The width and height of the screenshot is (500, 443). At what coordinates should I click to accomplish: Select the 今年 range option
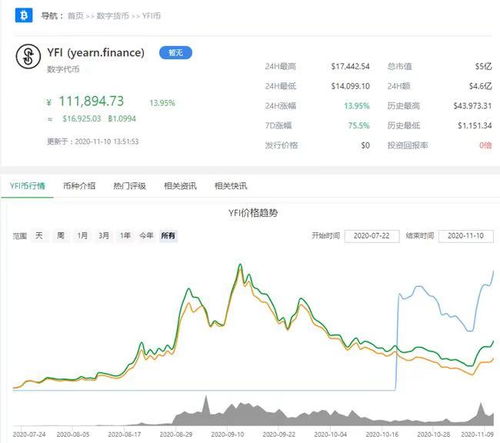point(146,236)
